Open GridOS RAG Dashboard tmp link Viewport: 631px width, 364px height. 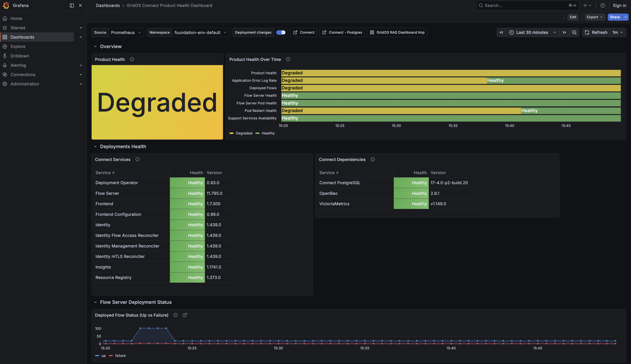pyautogui.click(x=397, y=32)
